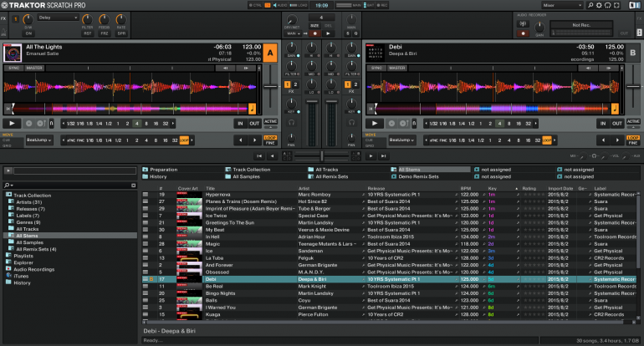The width and height of the screenshot is (644, 346).
Task: Open the MAIN routing dropdown in master panel
Action: pos(294,33)
